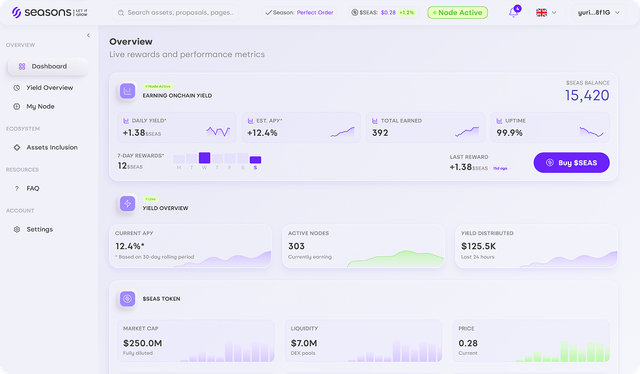Screen dimensions: 640x374
Task: Click the Uptime sparkline chart
Action: (591, 131)
